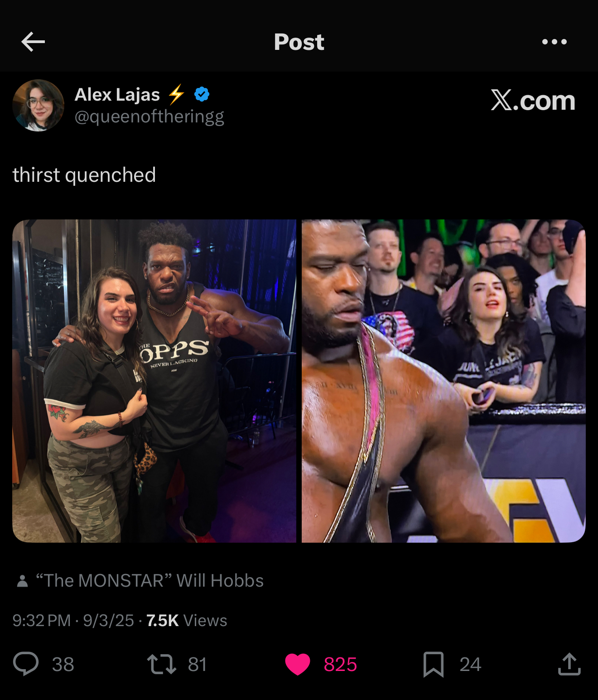Open the three-dot more options menu
Image resolution: width=598 pixels, height=700 pixels.
click(555, 42)
